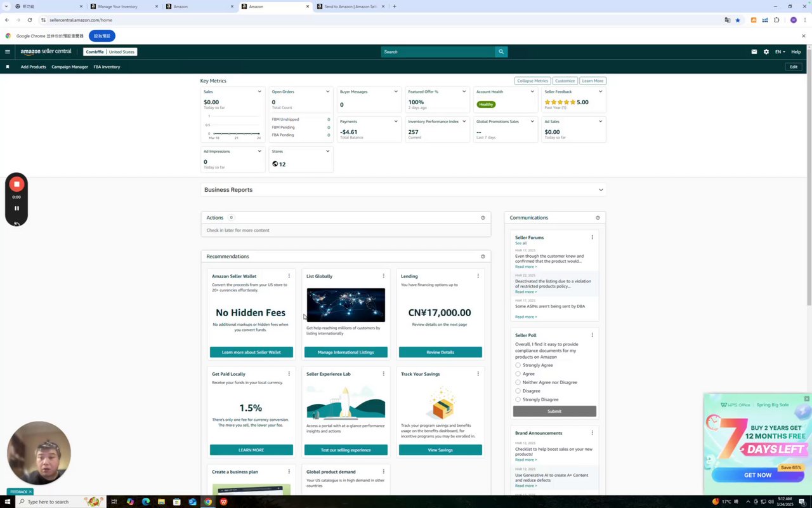Select Neither Agree nor Disagree option
The image size is (812, 508).
pos(518,382)
